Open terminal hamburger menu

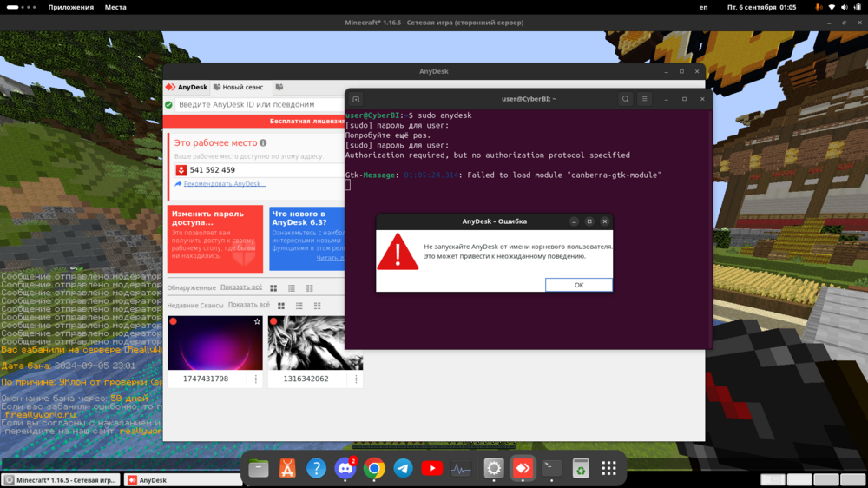point(644,99)
